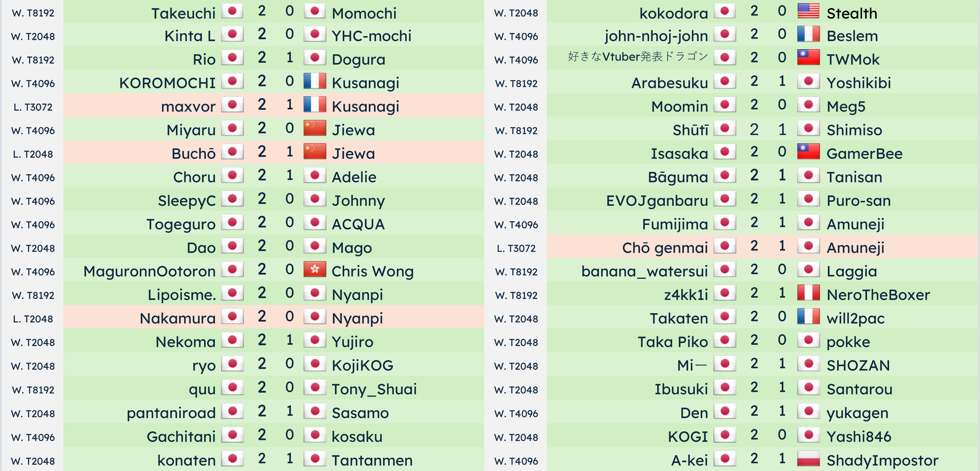Click the Hong Kong flag beside Chris Wong
Viewport: 980px width, 471px height.
click(x=315, y=269)
